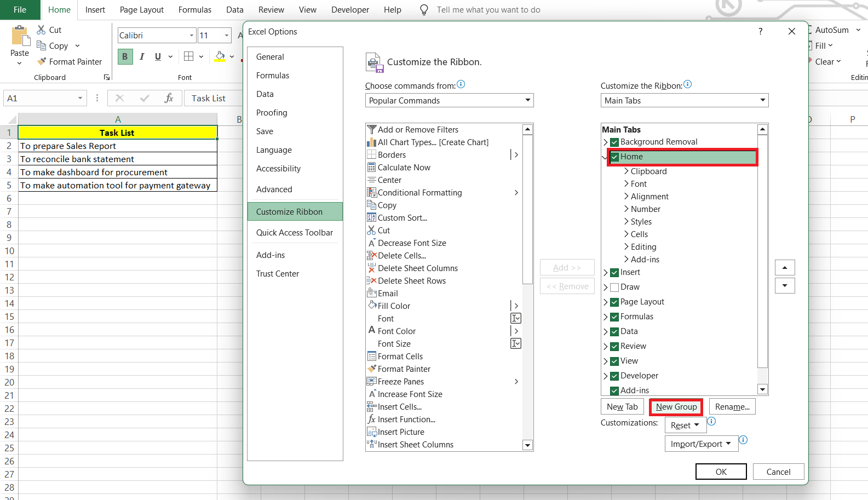Click the Borders icon in Font group

tap(189, 56)
